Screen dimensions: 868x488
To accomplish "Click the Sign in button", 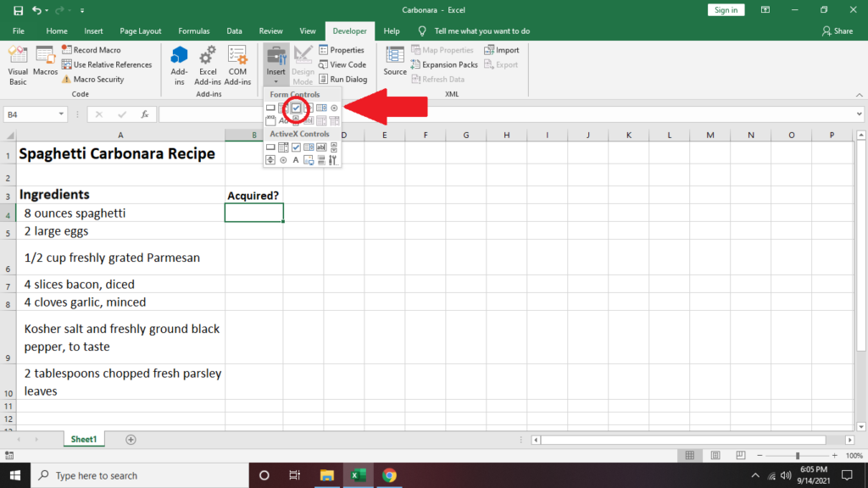I will [x=726, y=10].
